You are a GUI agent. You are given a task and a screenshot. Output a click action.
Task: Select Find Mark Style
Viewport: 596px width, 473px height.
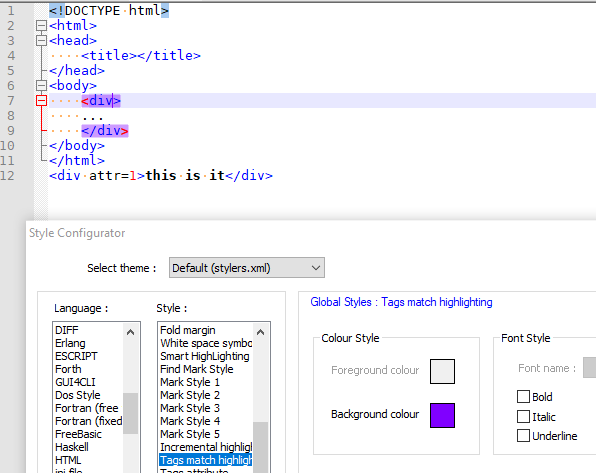(206, 369)
